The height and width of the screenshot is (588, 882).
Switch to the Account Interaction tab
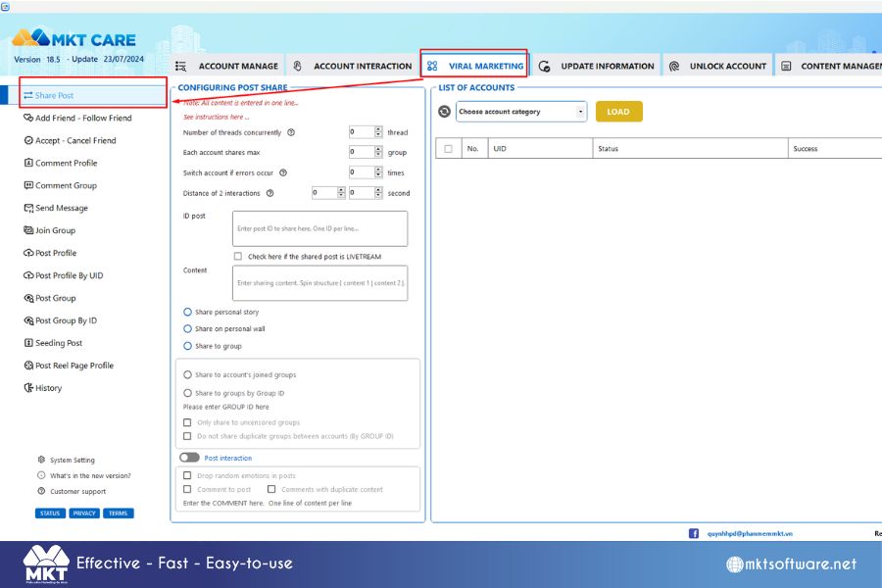click(x=353, y=66)
